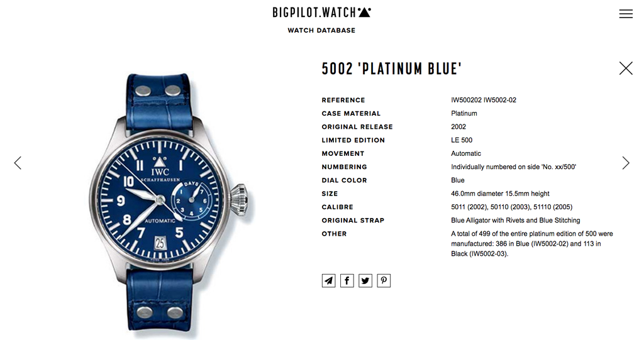Image resolution: width=644 pixels, height=340 pixels.
Task: Open the hamburger menu
Action: click(626, 14)
